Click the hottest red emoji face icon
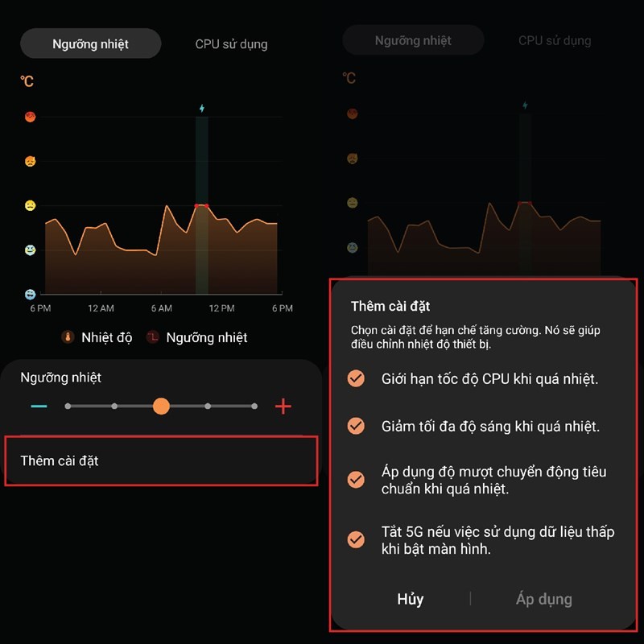644x644 pixels. point(30,117)
